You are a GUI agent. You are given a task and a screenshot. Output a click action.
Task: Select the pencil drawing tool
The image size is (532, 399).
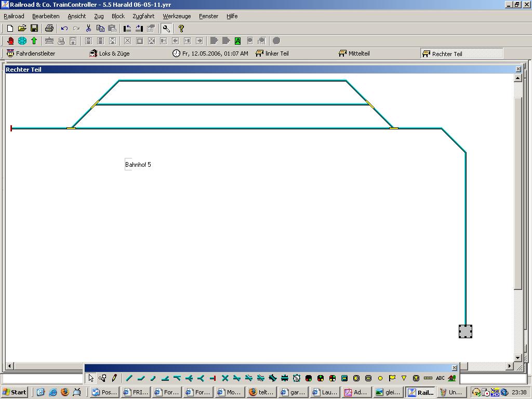114,378
